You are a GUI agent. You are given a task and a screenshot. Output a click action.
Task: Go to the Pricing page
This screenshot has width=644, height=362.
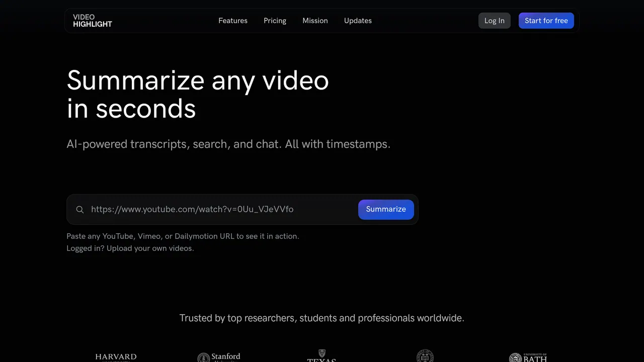(275, 21)
